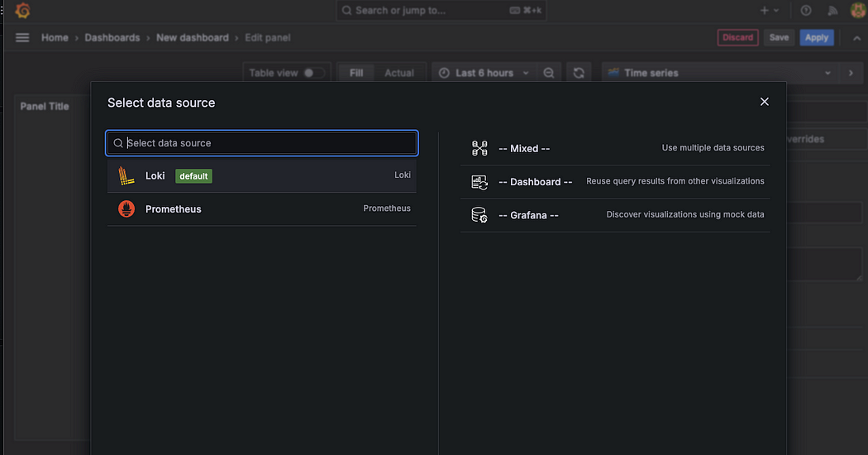The image size is (868, 455).
Task: Choose the -- Dashboard -- data source
Action: tap(615, 182)
